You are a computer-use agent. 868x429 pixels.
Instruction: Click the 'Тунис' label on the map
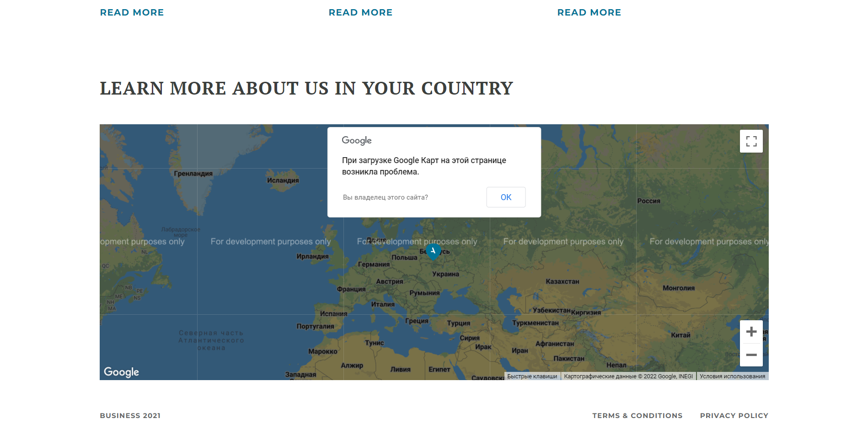pos(374,343)
